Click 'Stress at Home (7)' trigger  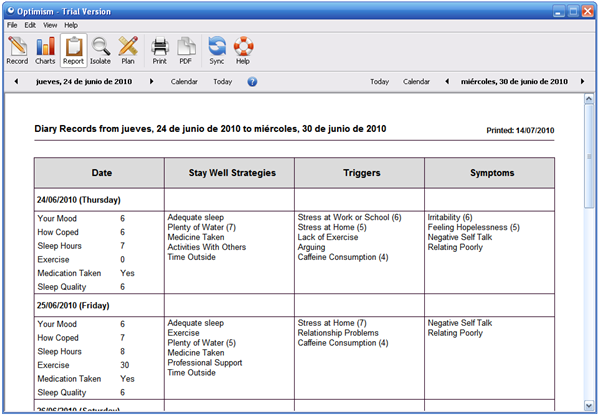tap(332, 323)
